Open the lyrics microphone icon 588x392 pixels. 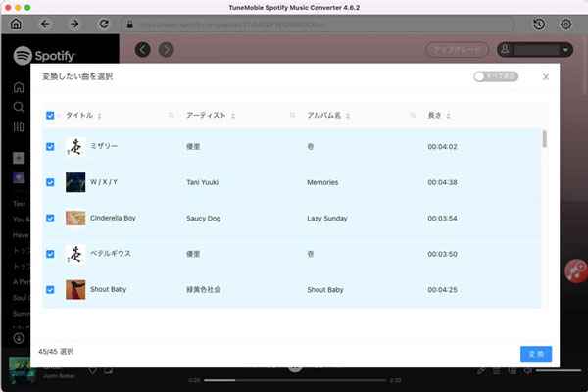tap(481, 371)
